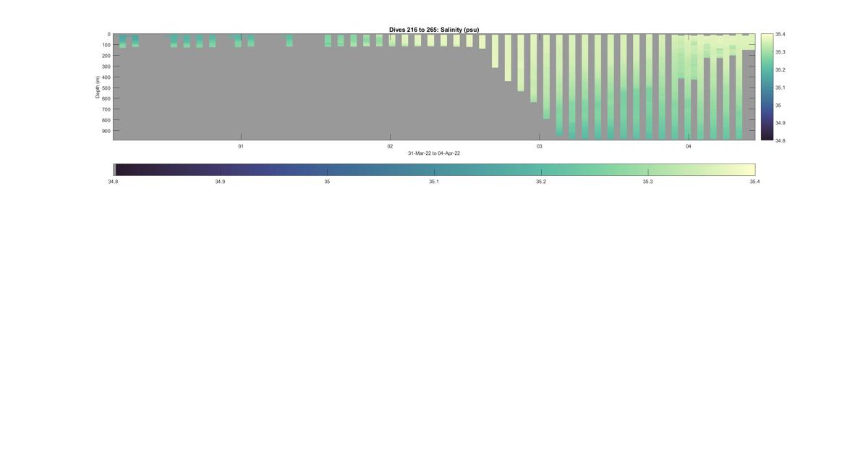
Task: Click the 35.4 label under the horizontal colorbar
Action: pos(755,182)
